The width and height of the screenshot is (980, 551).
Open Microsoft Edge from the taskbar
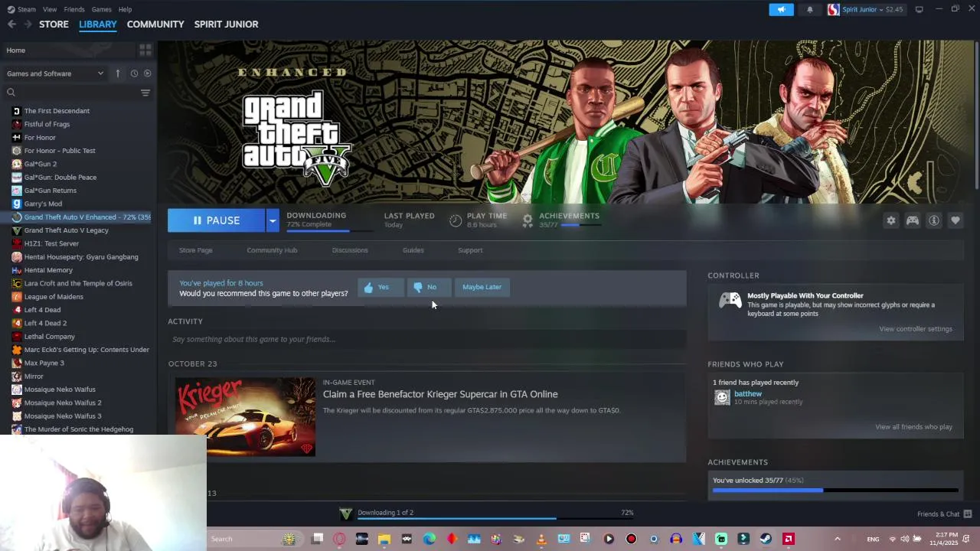(x=430, y=539)
